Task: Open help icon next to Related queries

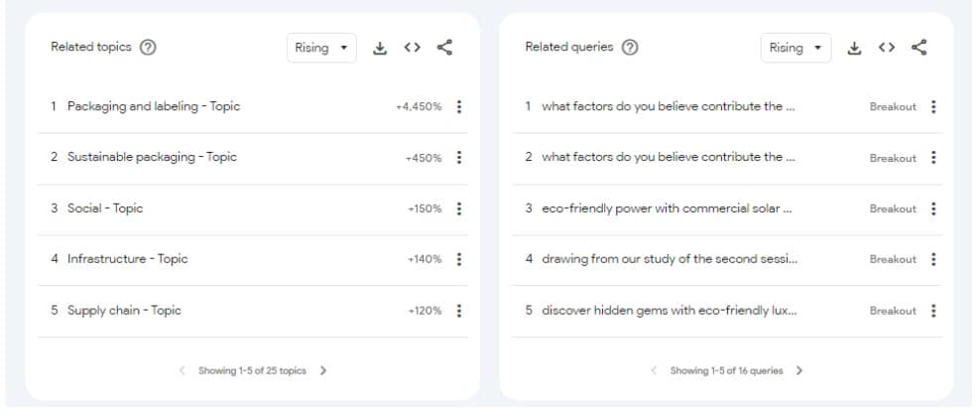Action: (x=629, y=48)
